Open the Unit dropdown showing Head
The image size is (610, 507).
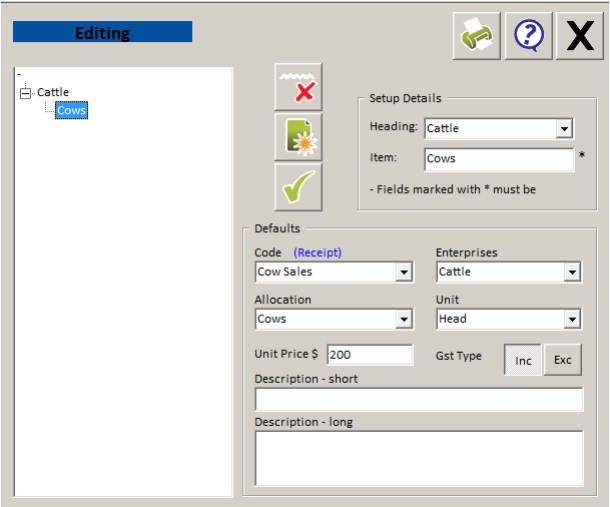click(572, 319)
